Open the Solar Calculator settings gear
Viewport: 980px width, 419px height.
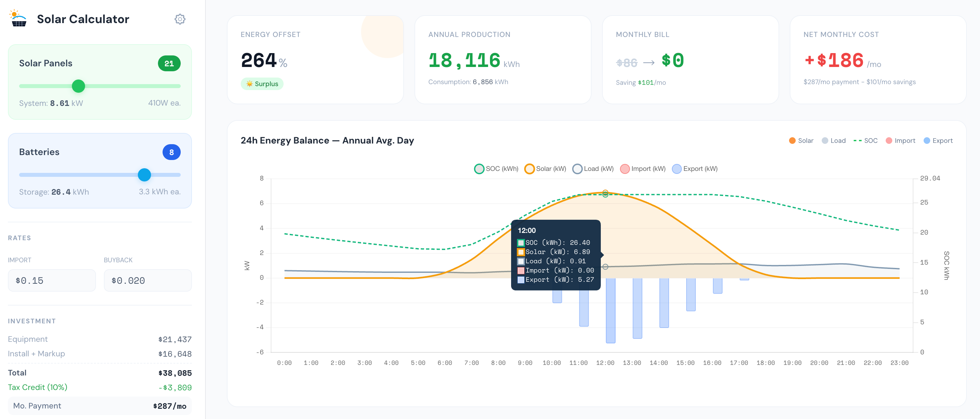(180, 19)
